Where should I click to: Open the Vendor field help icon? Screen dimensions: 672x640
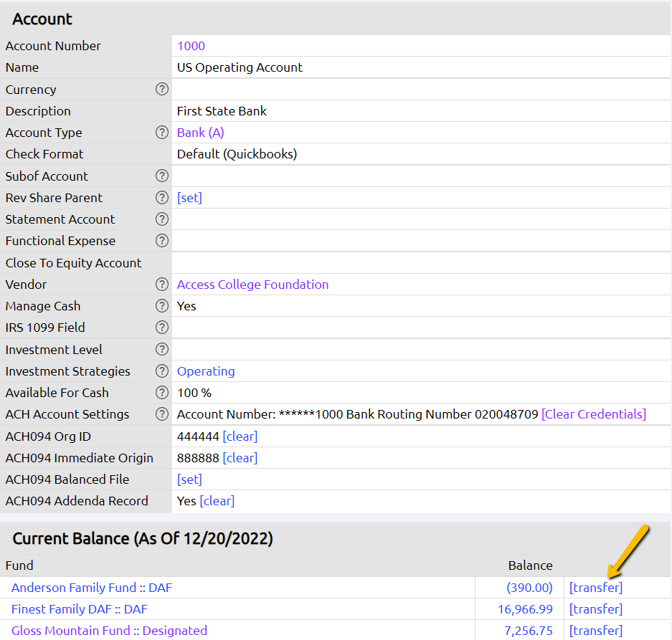(x=162, y=285)
